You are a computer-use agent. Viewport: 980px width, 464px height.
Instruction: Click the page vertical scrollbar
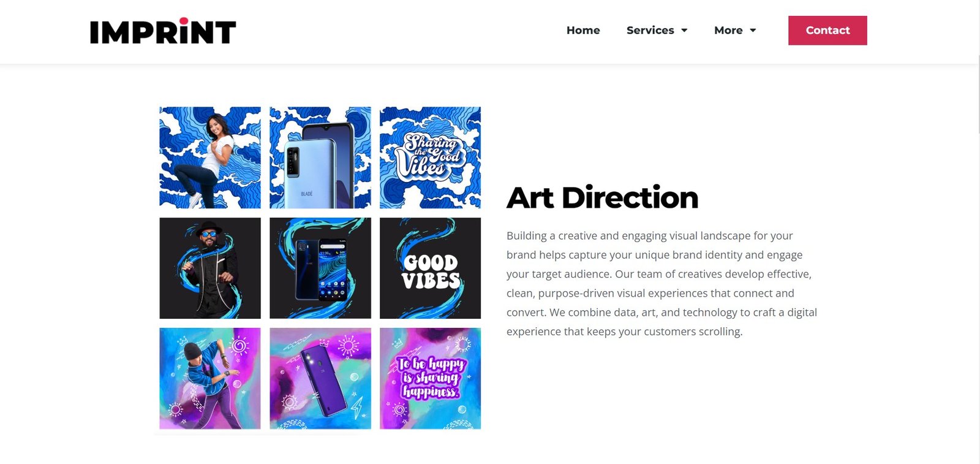pos(978,92)
